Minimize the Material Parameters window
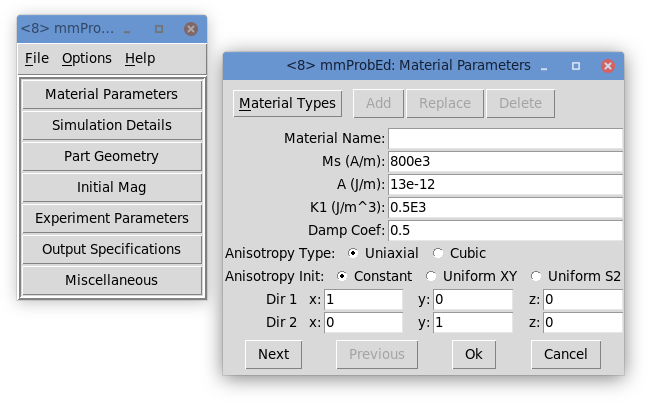648x402 pixels. coord(544,66)
